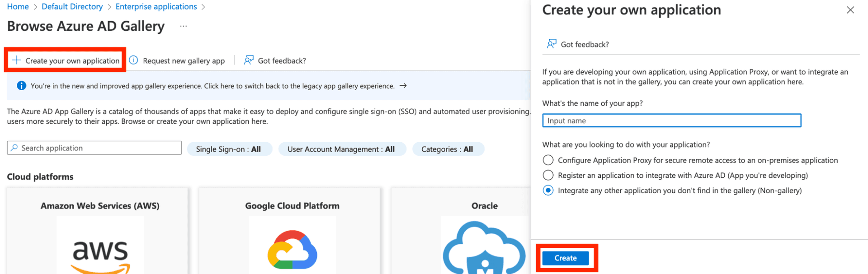Go to Default Directory breadcrumb
Image resolution: width=868 pixels, height=274 pixels.
point(72,7)
